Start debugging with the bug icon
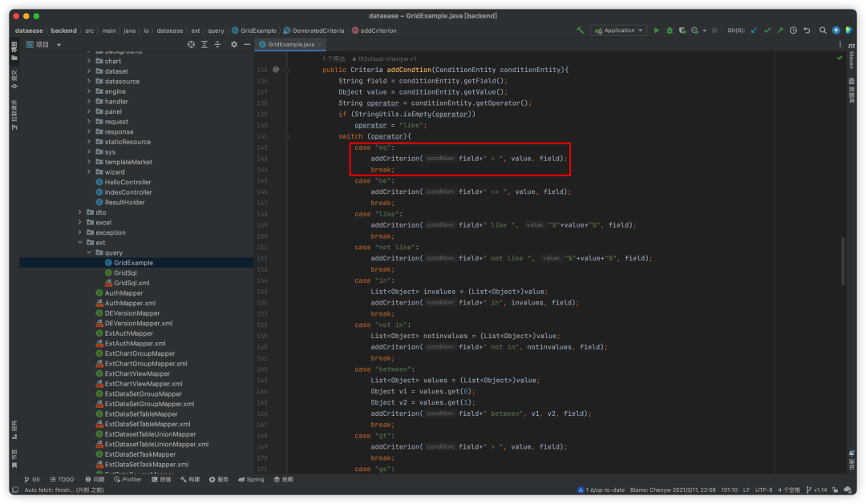 pos(669,30)
